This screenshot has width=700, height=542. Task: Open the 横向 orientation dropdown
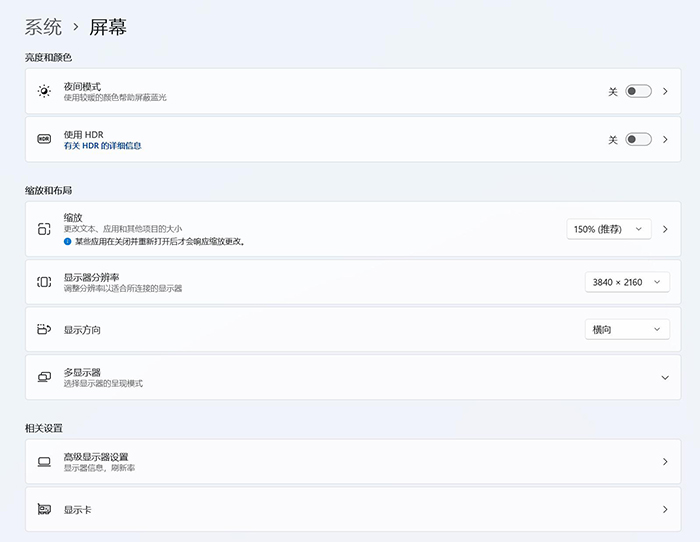pos(626,329)
